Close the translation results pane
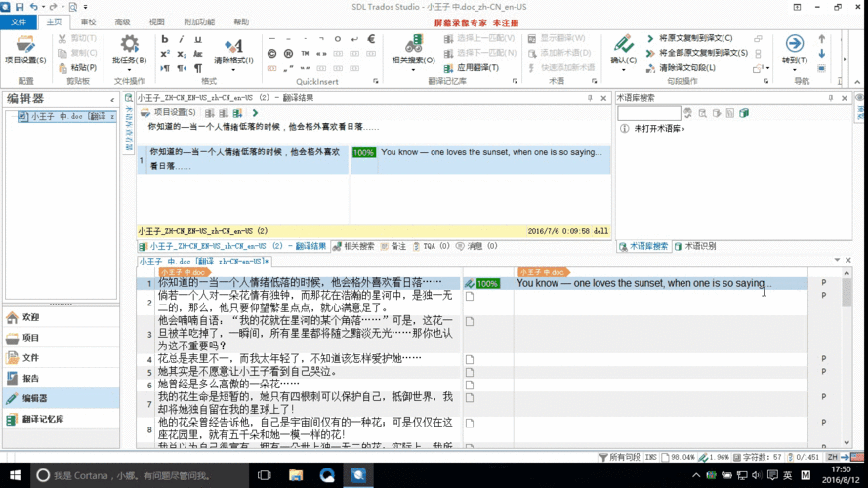Screen dimensions: 868x488 pos(603,98)
